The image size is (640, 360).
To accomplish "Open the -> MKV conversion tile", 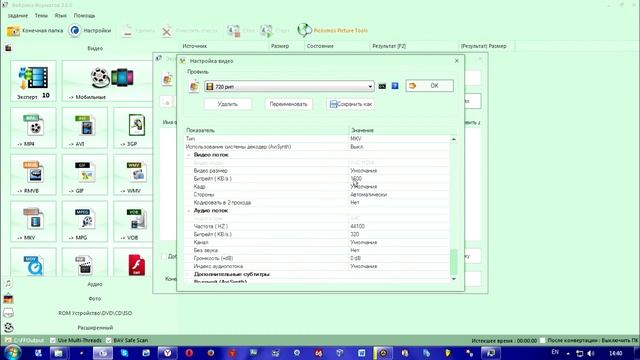I will point(33,221).
